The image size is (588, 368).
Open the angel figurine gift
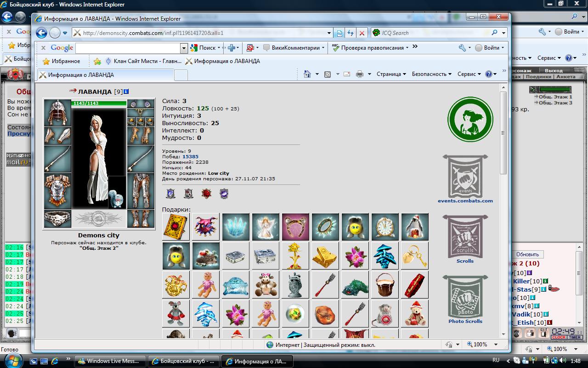click(x=266, y=227)
